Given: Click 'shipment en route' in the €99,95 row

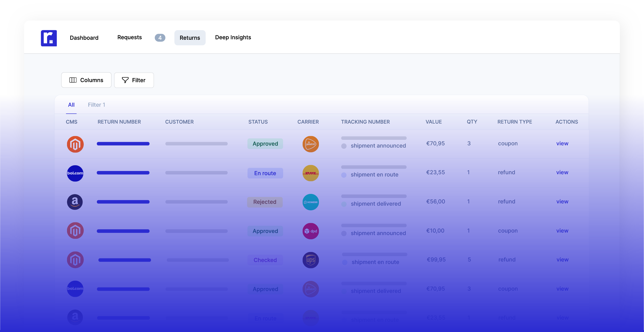Looking at the screenshot, I should [375, 262].
